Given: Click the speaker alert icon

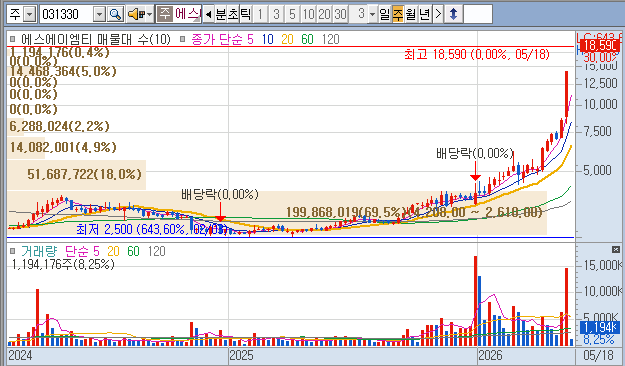Looking at the screenshot, I should click(x=136, y=14).
